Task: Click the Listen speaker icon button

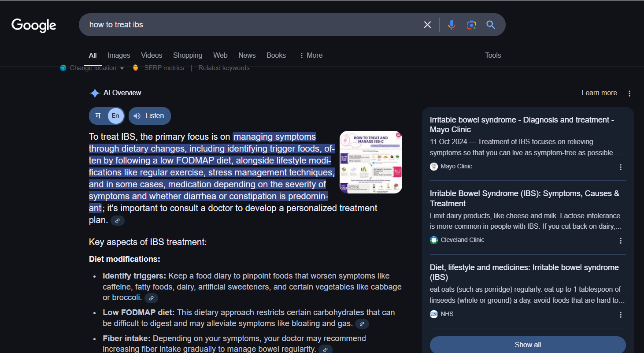Action: click(150, 116)
